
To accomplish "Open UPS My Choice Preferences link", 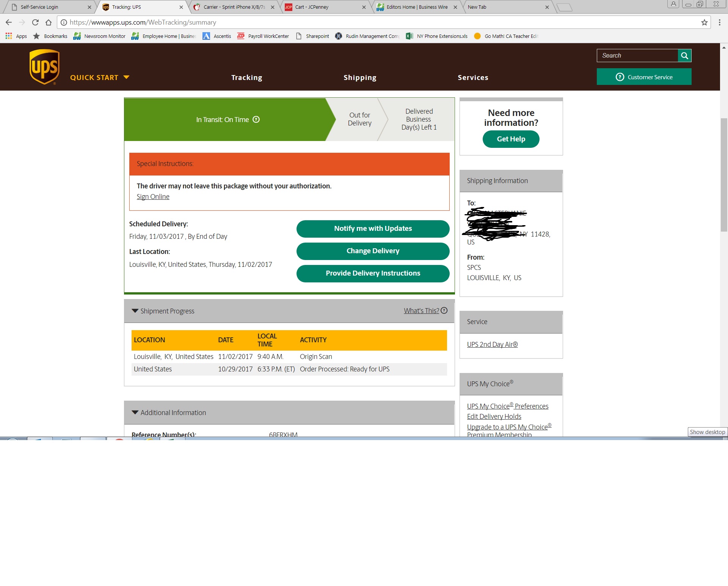I will (x=507, y=406).
